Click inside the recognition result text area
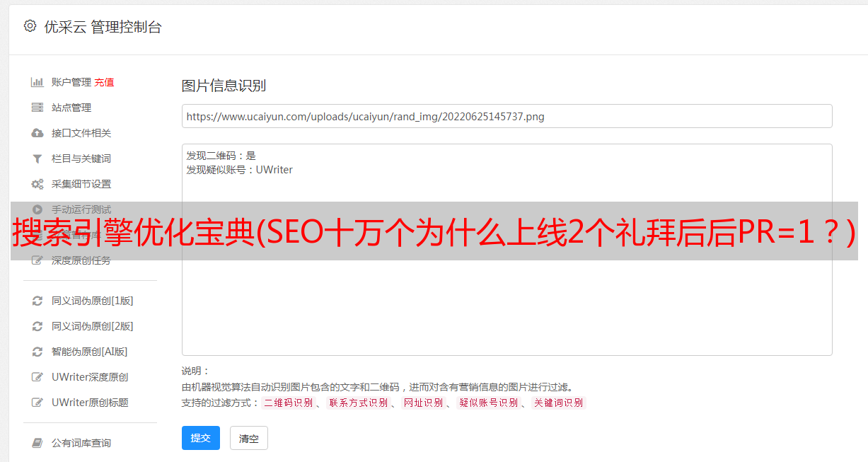This screenshot has width=868, height=462. pyautogui.click(x=507, y=249)
